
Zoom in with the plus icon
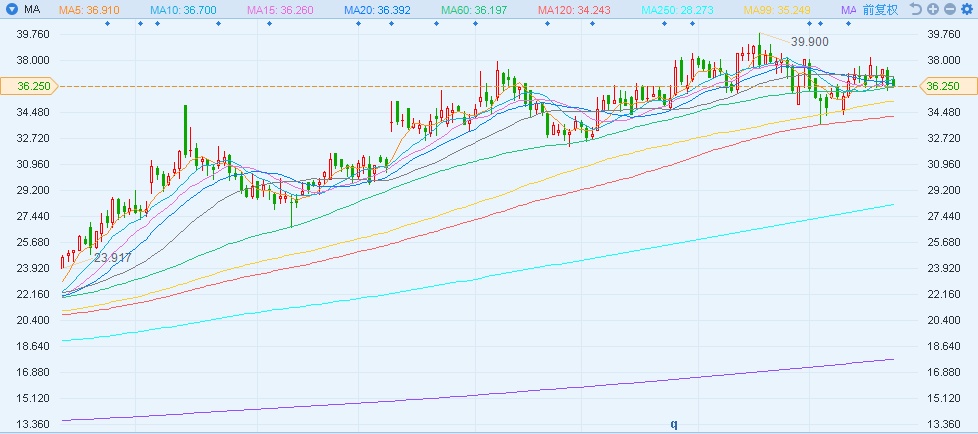932,9
